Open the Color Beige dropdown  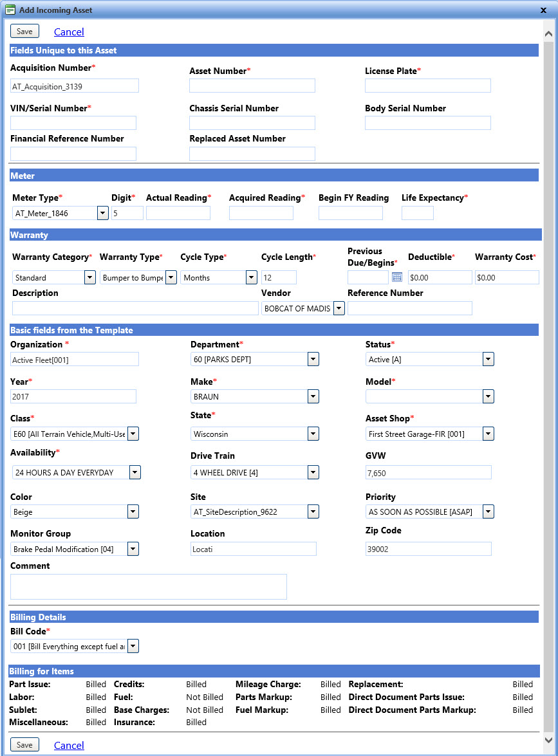tap(133, 512)
